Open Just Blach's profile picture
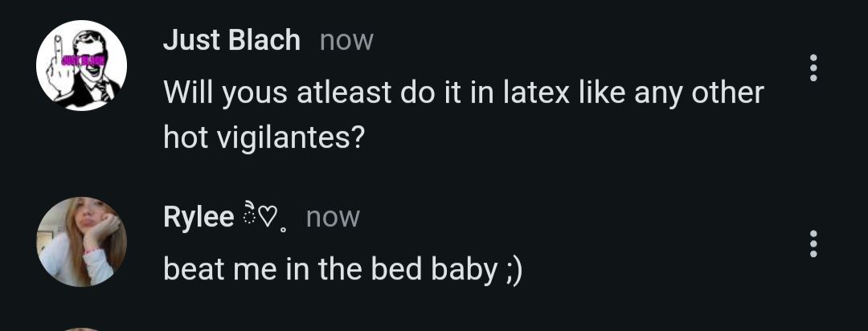Viewport: 868px width, 331px height. coord(81,66)
